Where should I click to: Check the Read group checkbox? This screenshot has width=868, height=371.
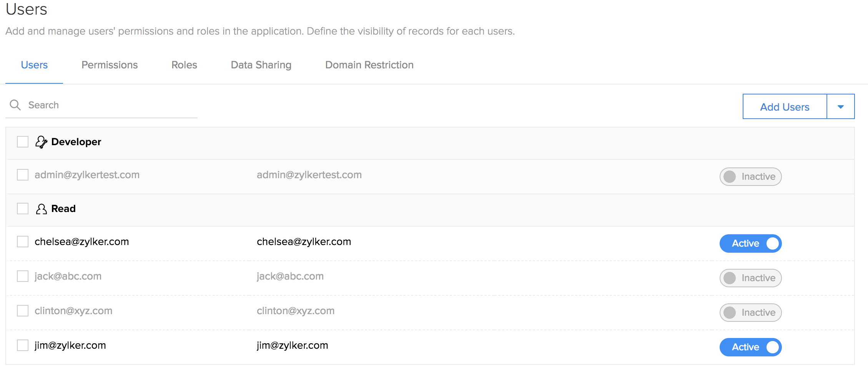[23, 209]
